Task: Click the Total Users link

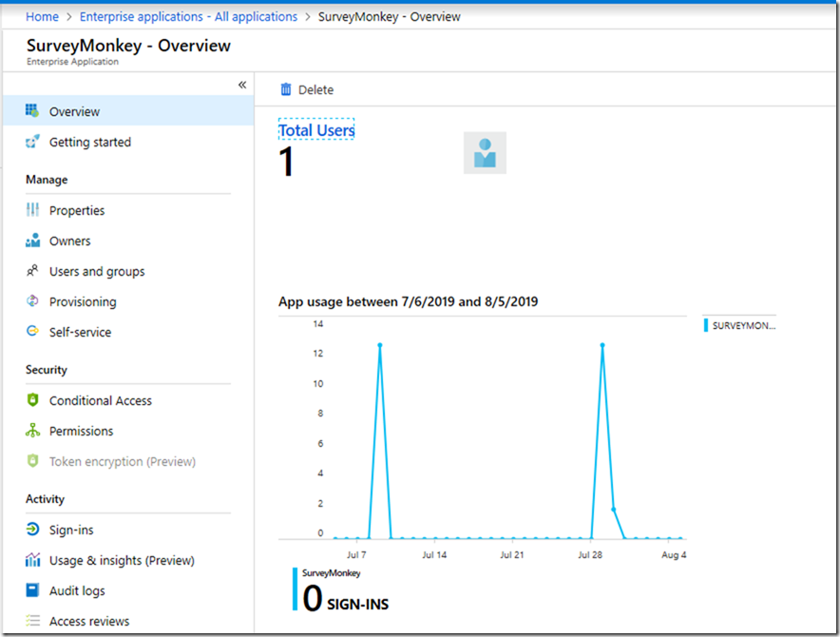Action: click(x=316, y=129)
